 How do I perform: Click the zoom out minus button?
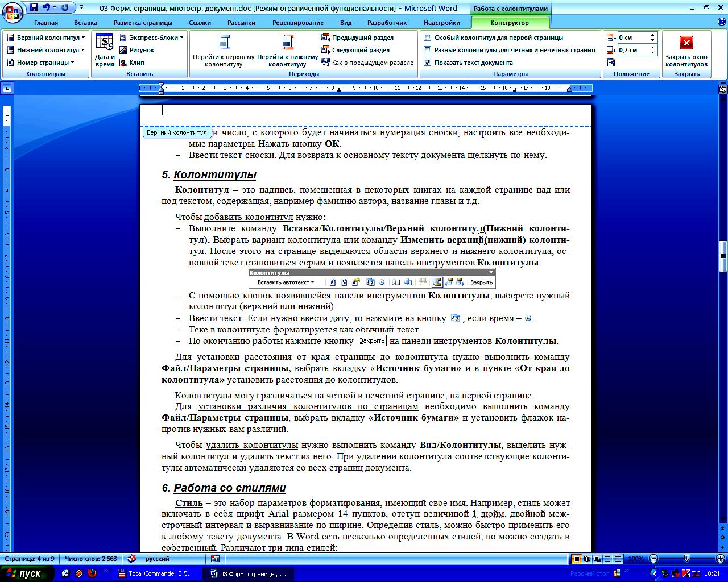coord(653,559)
